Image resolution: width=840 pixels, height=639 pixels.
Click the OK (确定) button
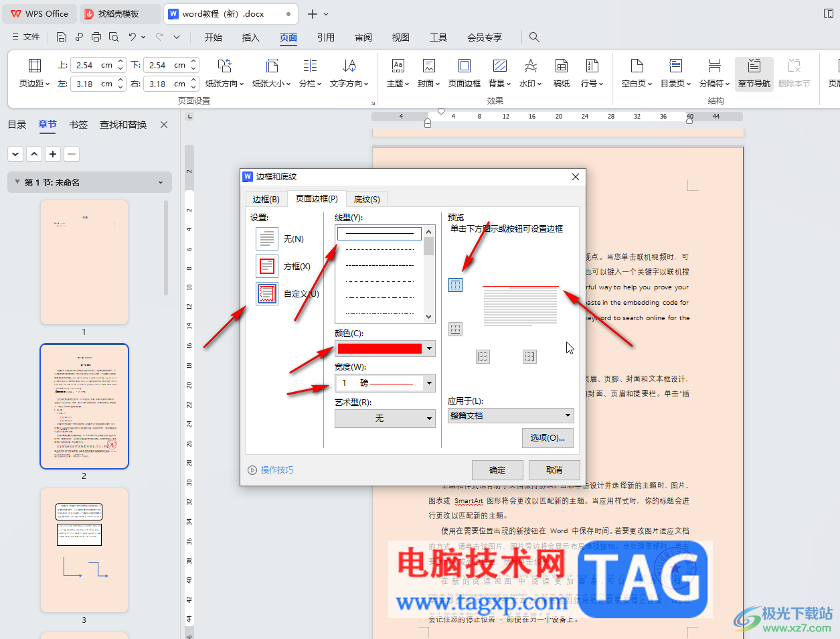(x=497, y=470)
